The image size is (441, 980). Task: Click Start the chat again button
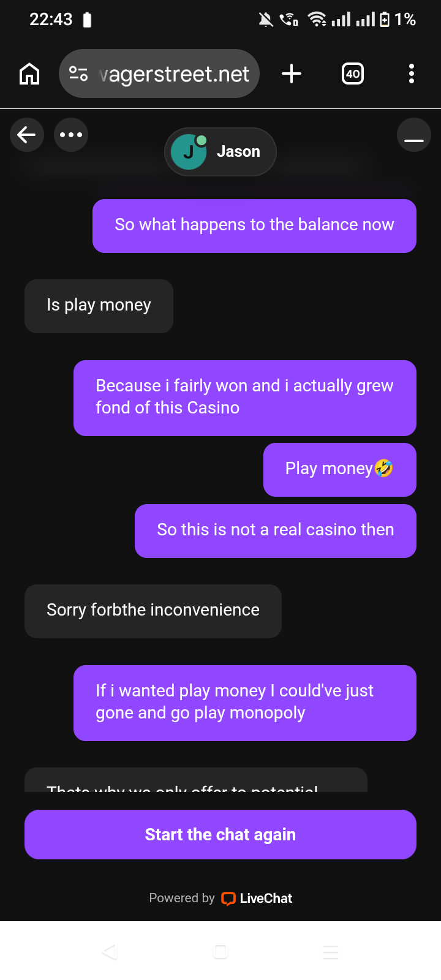[x=221, y=834]
